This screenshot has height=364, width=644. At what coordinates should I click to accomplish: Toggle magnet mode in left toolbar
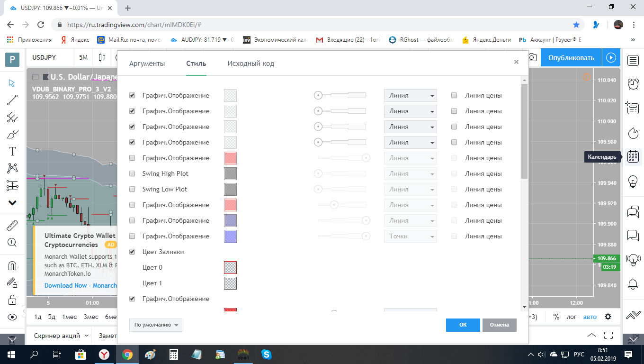point(12,266)
